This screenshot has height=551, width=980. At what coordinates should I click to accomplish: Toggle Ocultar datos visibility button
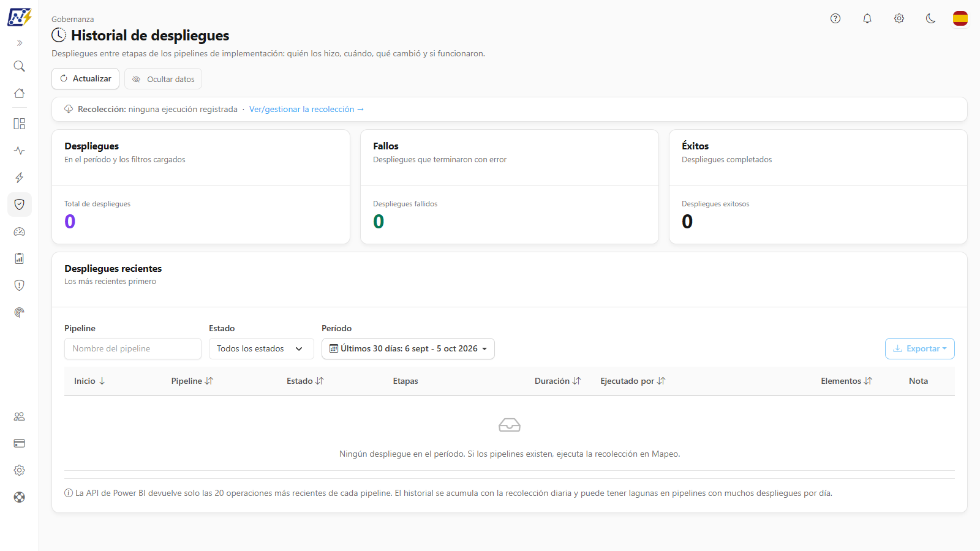click(x=164, y=79)
